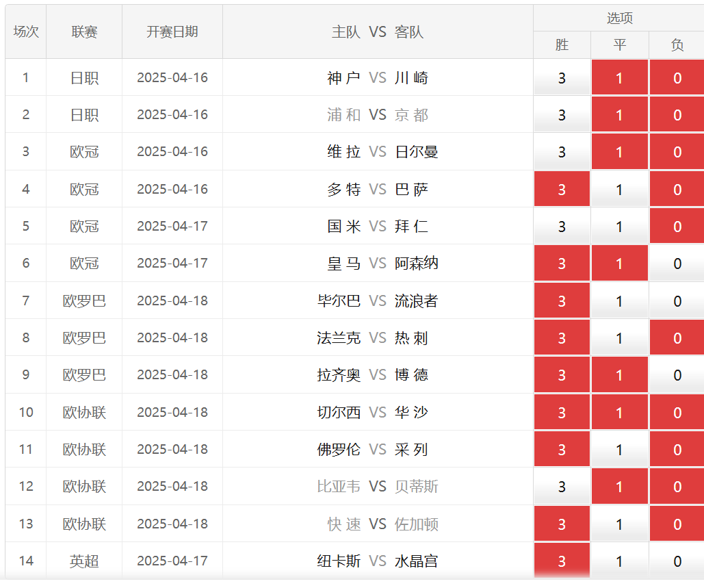704x588 pixels.
Task: Click the 日职 league cell in row 1
Action: point(84,78)
